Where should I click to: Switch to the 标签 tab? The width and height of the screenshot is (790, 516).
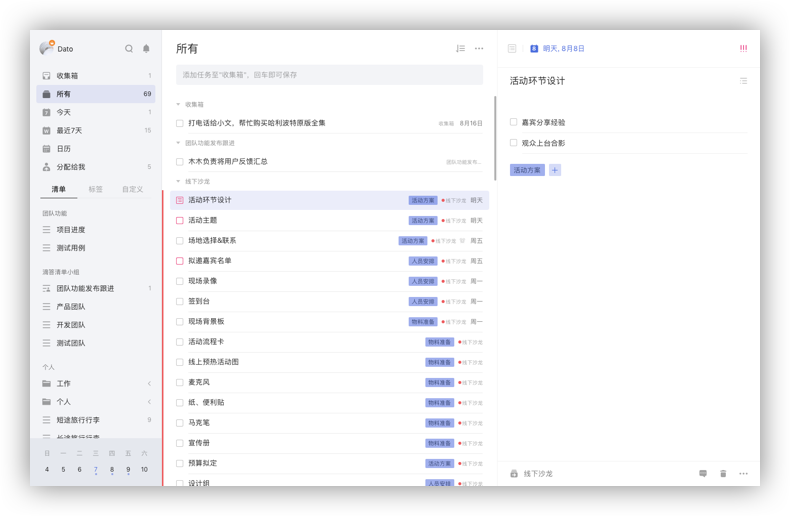[x=95, y=189]
